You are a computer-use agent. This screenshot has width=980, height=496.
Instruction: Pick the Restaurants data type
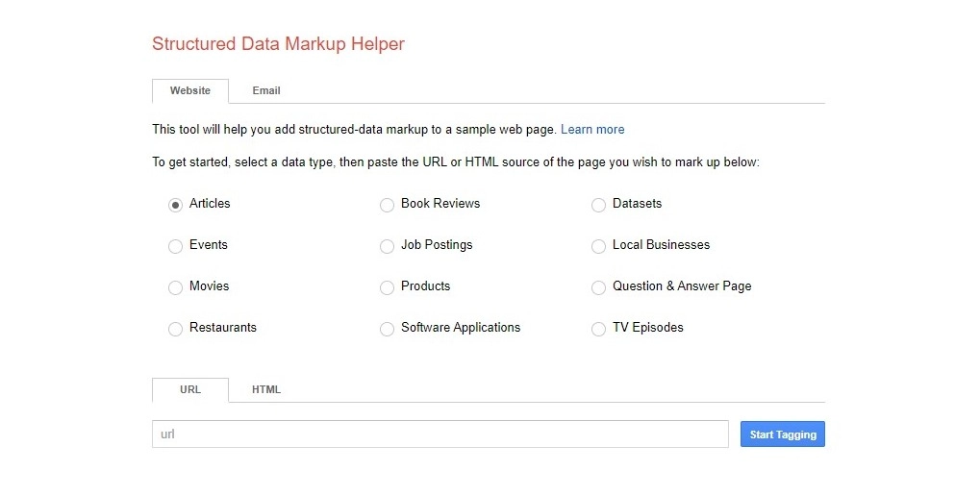point(175,329)
